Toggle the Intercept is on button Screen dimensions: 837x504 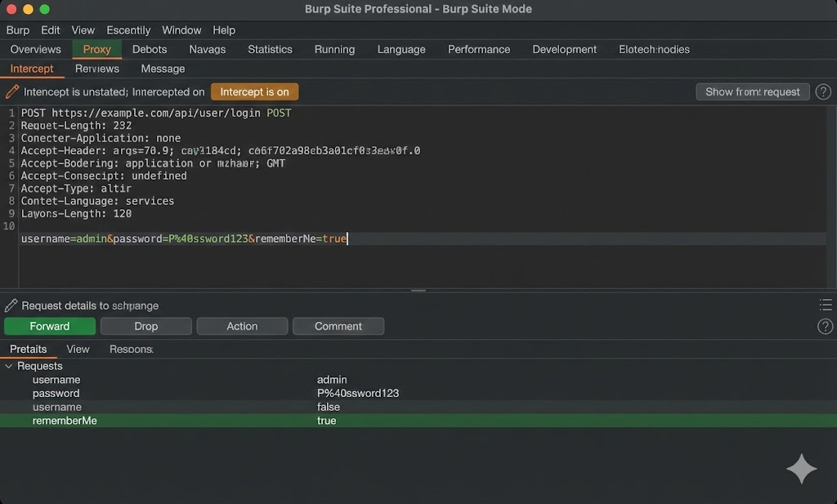pos(254,91)
